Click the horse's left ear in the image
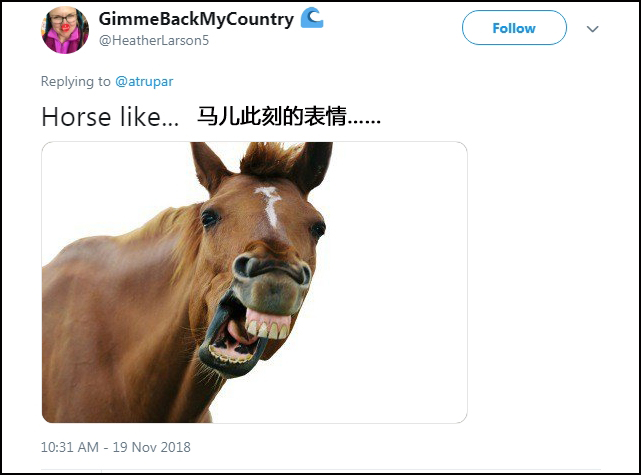The width and height of the screenshot is (641, 475). [207, 167]
